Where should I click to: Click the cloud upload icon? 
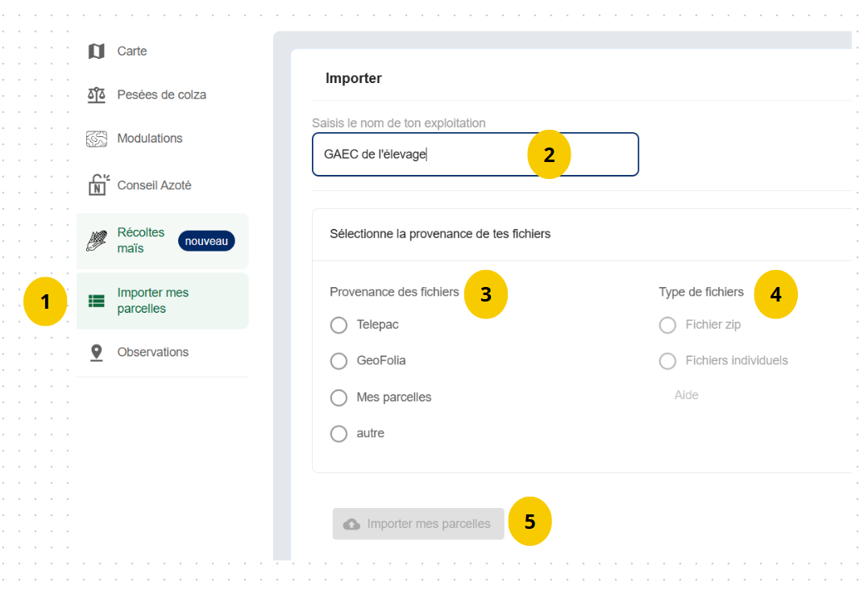tap(351, 524)
